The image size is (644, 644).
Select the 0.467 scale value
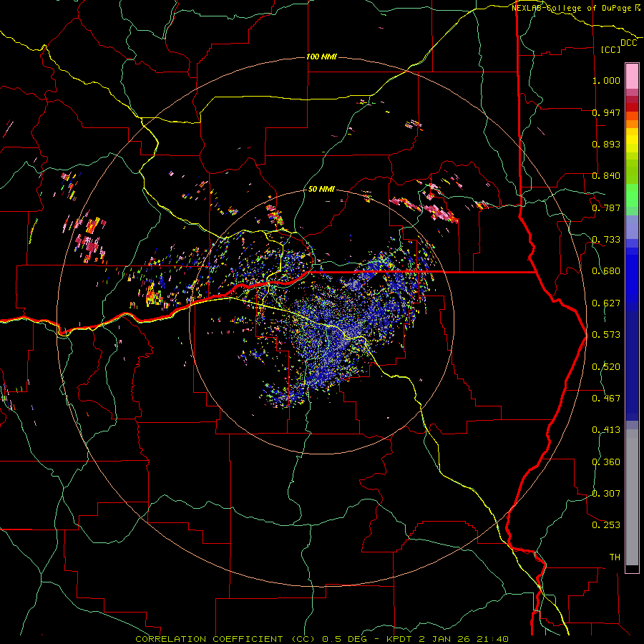click(606, 399)
